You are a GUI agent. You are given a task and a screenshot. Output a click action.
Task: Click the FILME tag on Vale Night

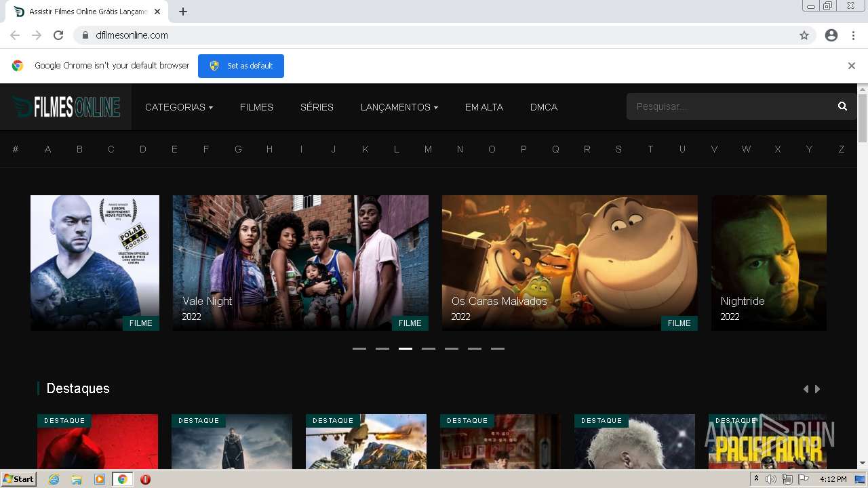click(x=410, y=323)
